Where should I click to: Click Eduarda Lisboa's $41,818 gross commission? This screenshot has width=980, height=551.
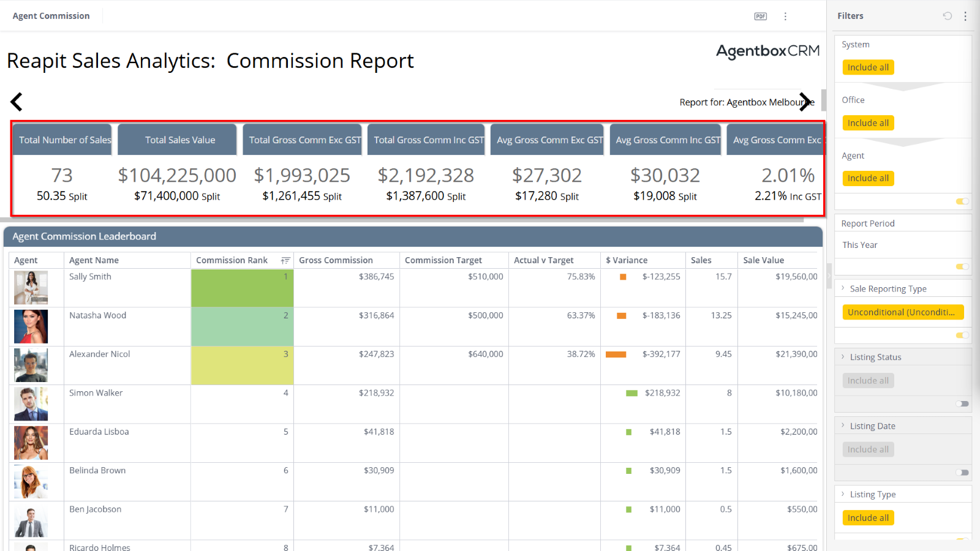[x=379, y=432]
